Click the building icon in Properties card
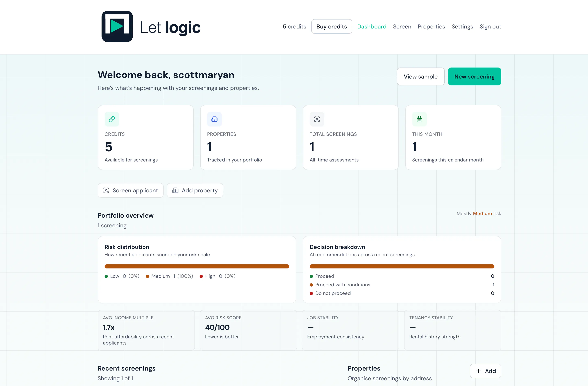The image size is (588, 386). click(214, 119)
